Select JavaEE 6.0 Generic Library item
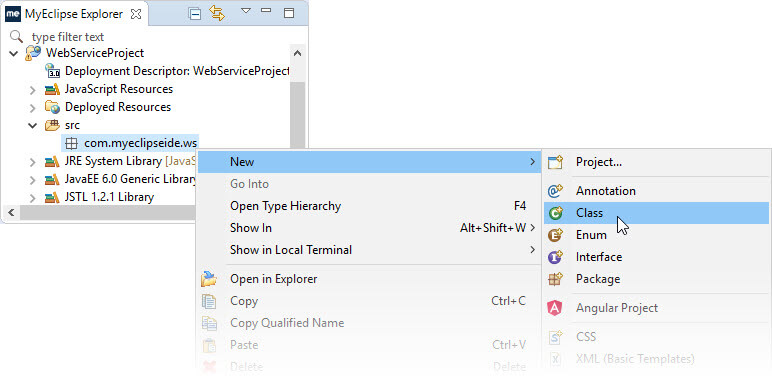This screenshot has width=772, height=378. coord(131,179)
